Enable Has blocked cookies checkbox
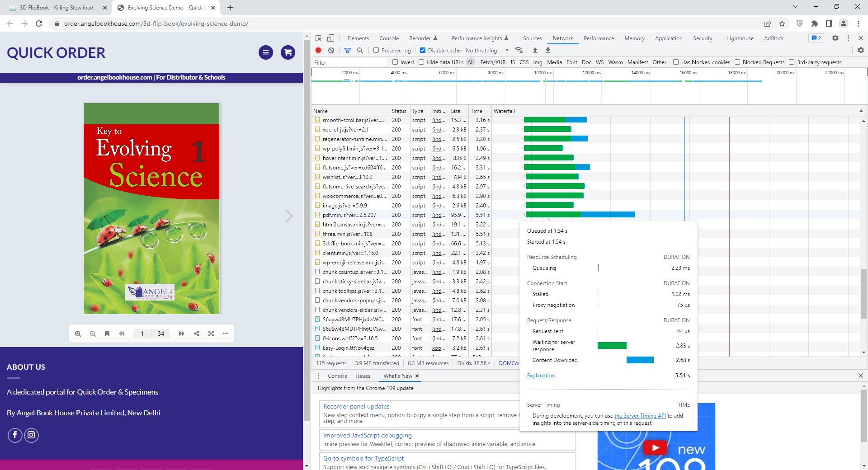Screen dimensions: 868x470 point(676,62)
